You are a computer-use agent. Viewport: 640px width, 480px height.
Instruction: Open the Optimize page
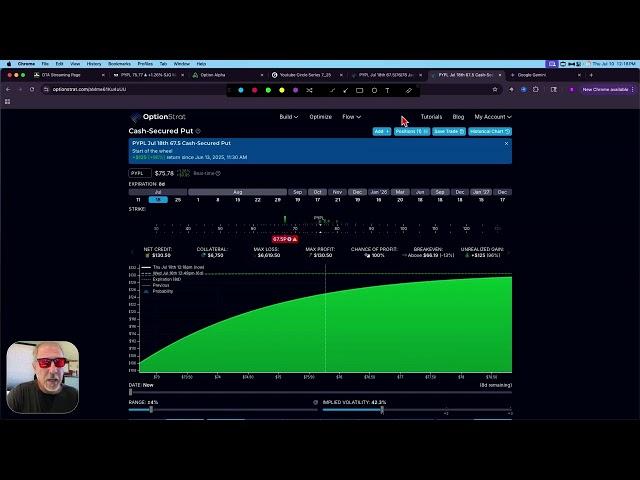click(x=320, y=117)
